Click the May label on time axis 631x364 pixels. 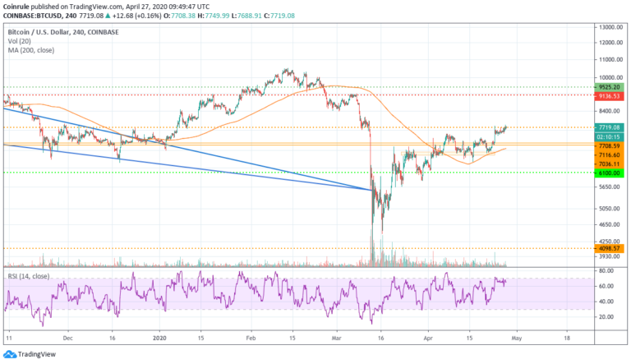[x=517, y=339]
